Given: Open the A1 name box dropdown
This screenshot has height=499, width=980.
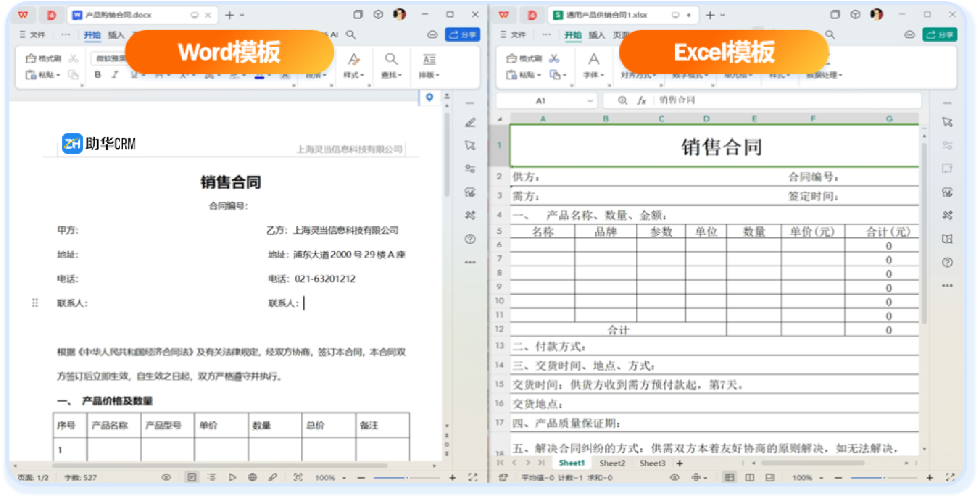Looking at the screenshot, I should pos(590,100).
